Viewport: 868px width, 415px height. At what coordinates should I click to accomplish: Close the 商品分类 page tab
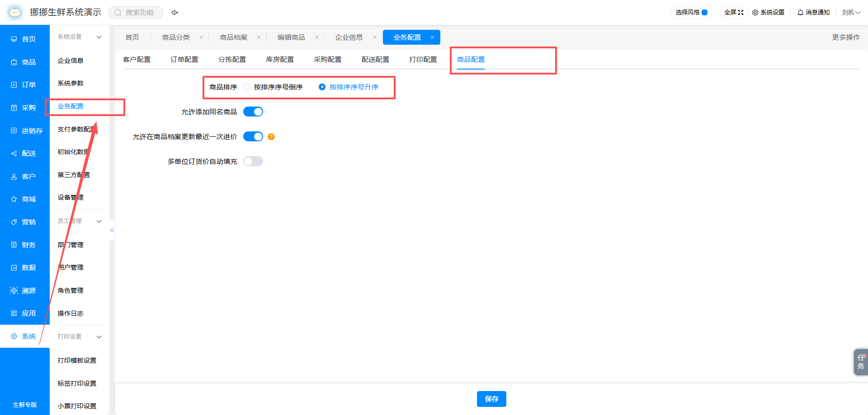tap(201, 37)
